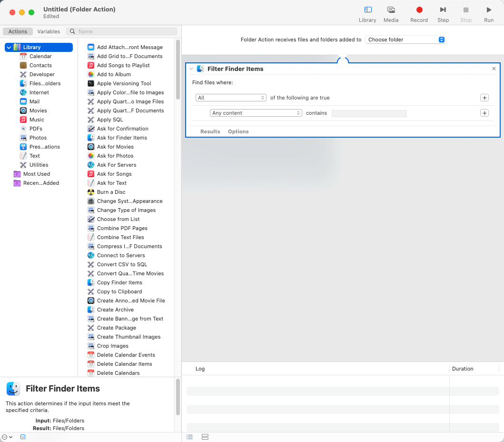Collapse the Filter Finder Items action

pyautogui.click(x=191, y=69)
